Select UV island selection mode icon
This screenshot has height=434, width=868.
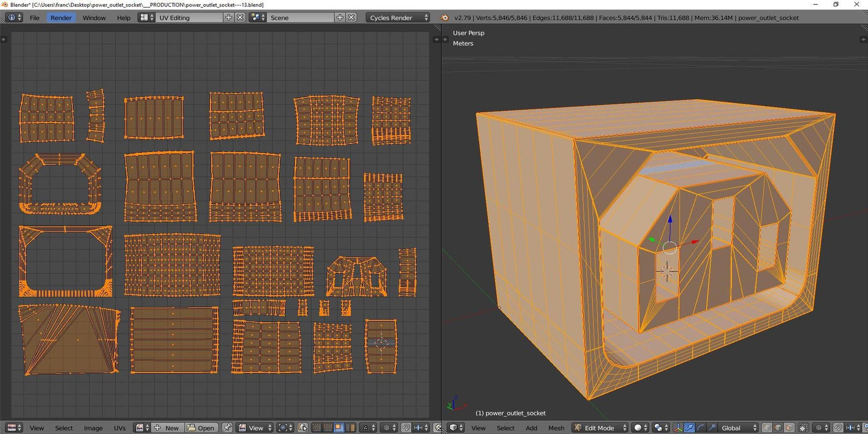(x=350, y=428)
